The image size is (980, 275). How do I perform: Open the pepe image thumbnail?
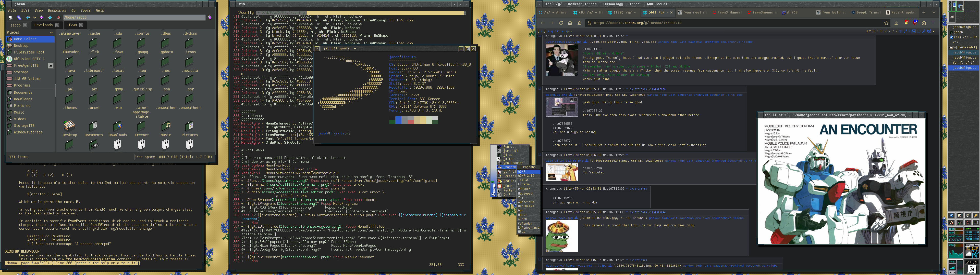pyautogui.click(x=561, y=236)
